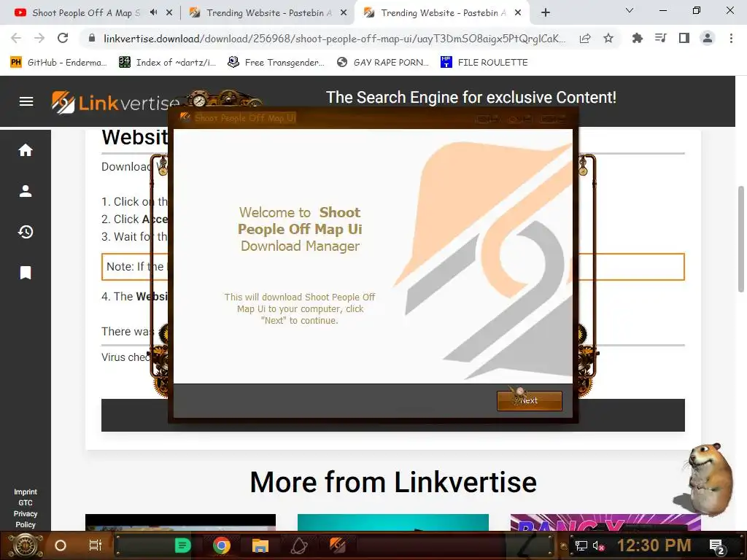Open Google Chrome from the taskbar
The height and width of the screenshot is (560, 747).
point(222,545)
